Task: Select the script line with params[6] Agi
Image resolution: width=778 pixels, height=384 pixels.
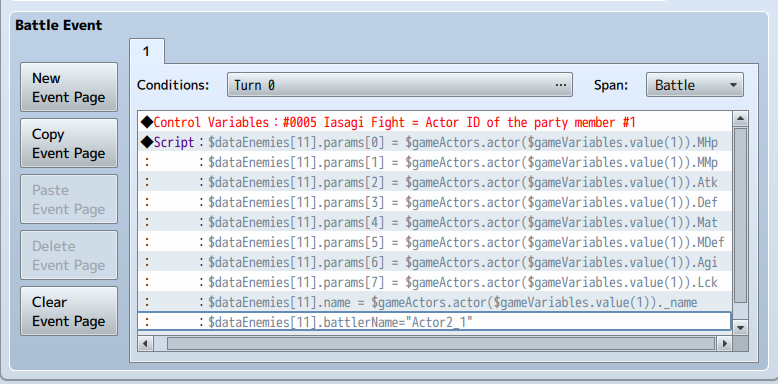Action: (435, 262)
